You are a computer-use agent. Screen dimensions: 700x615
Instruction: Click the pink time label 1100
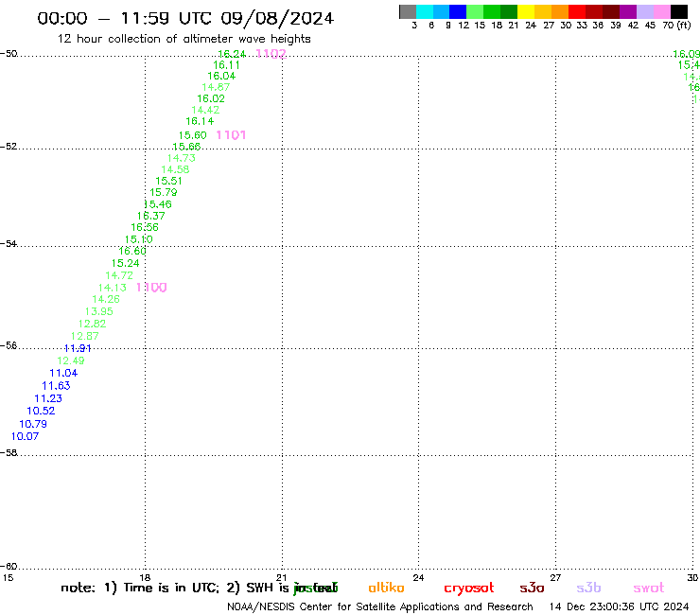[x=151, y=288]
